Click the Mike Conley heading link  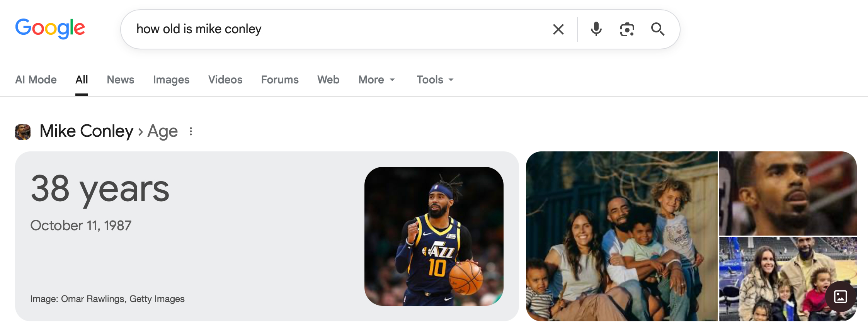[87, 131]
